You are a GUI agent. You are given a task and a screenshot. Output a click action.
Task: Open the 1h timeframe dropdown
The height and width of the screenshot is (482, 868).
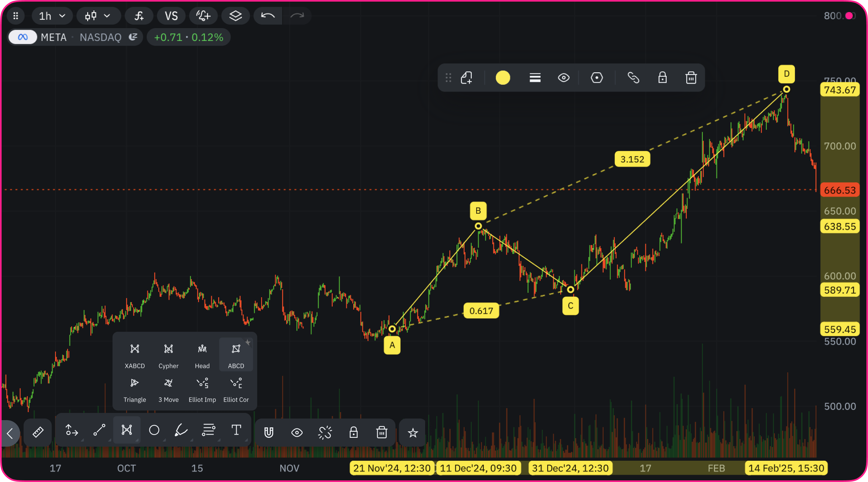[x=52, y=16]
